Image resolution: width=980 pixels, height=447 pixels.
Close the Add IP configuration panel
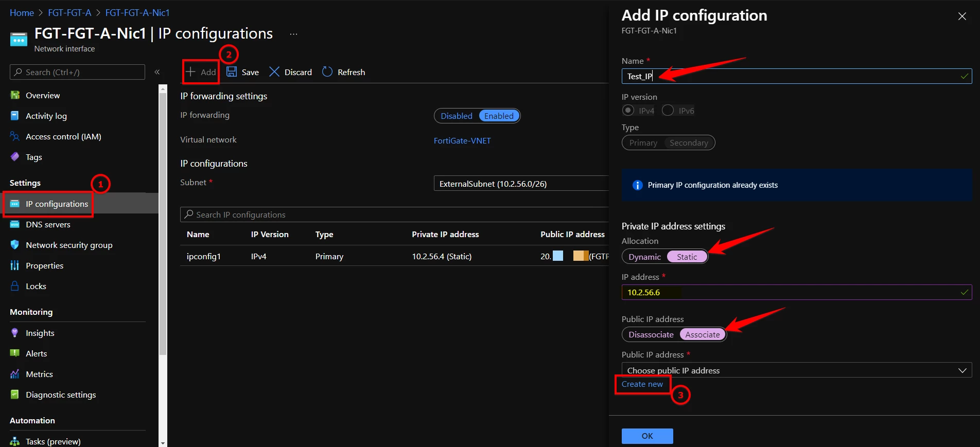point(962,16)
